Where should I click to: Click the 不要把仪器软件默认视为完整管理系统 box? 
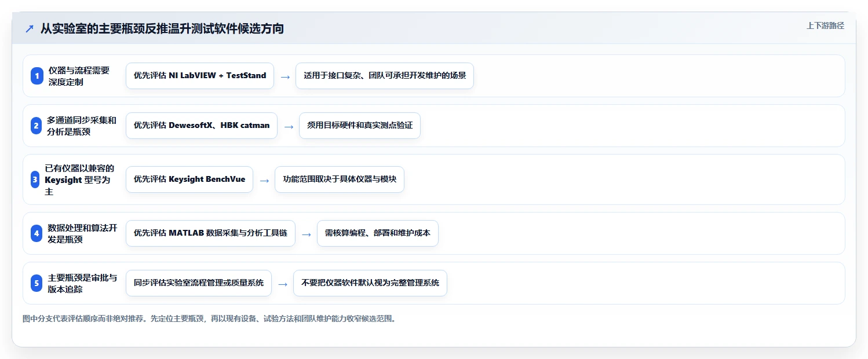click(370, 283)
